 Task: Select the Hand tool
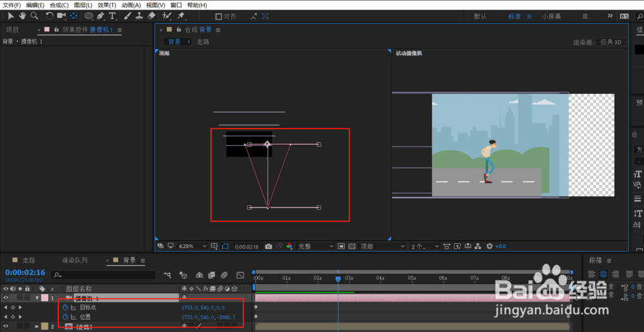(x=23, y=16)
